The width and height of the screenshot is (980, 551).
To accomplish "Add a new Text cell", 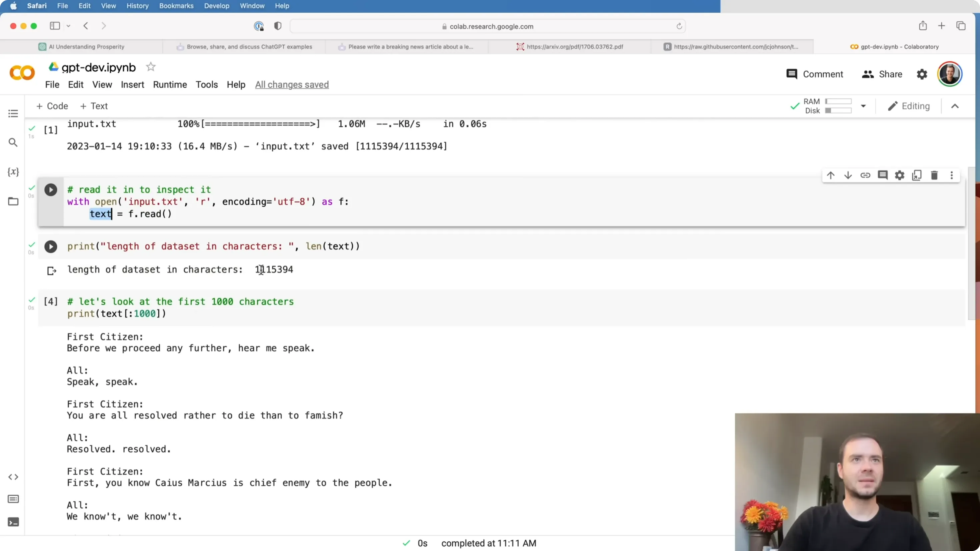I will [x=94, y=106].
